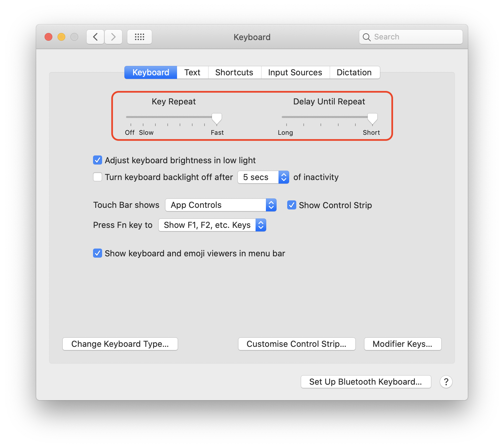Switch to the Keyboard tab

point(151,72)
